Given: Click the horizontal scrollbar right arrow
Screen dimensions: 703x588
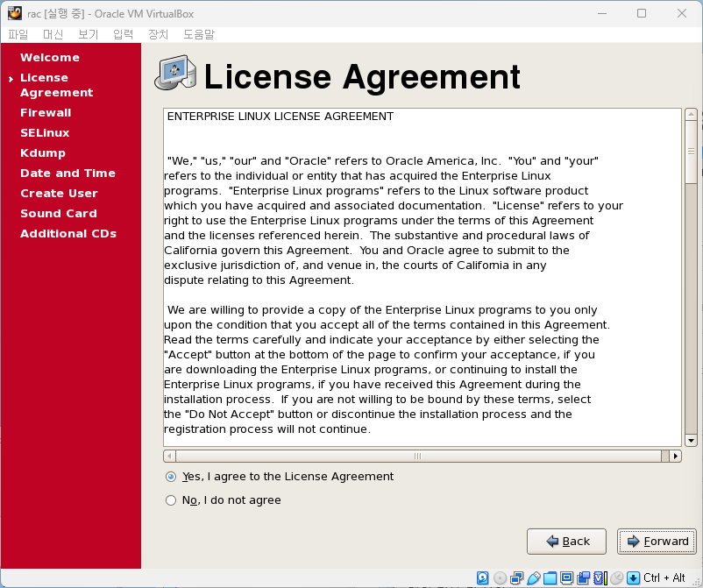Looking at the screenshot, I should click(x=675, y=457).
